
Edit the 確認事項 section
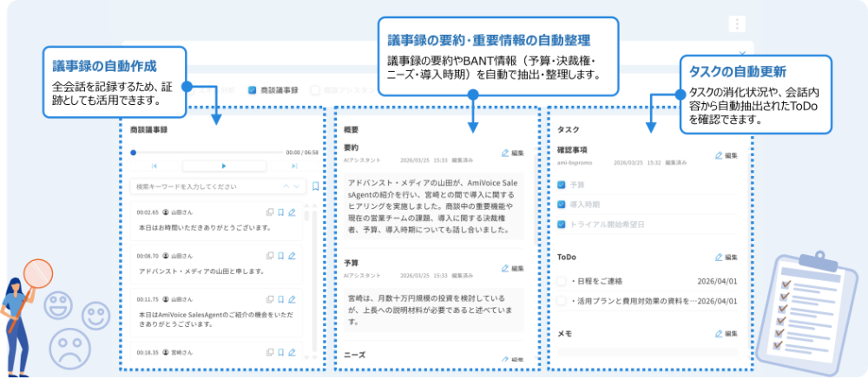(x=727, y=156)
